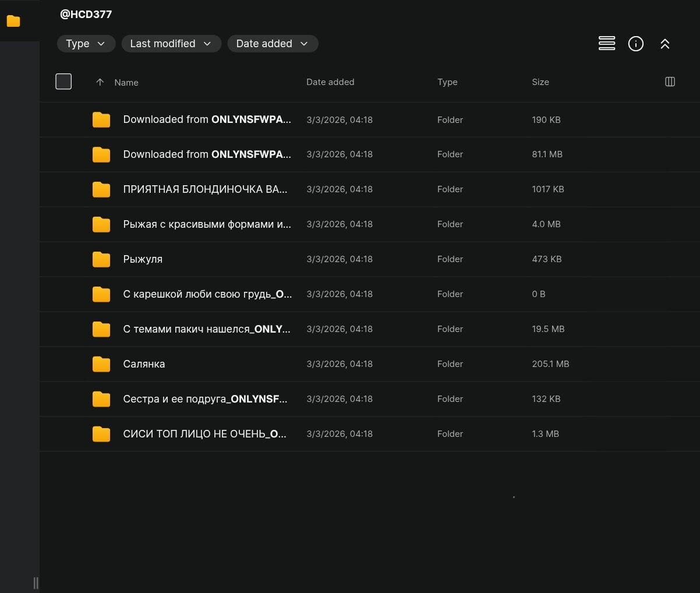Click the sidebar resize handle at bottom left

click(x=36, y=583)
